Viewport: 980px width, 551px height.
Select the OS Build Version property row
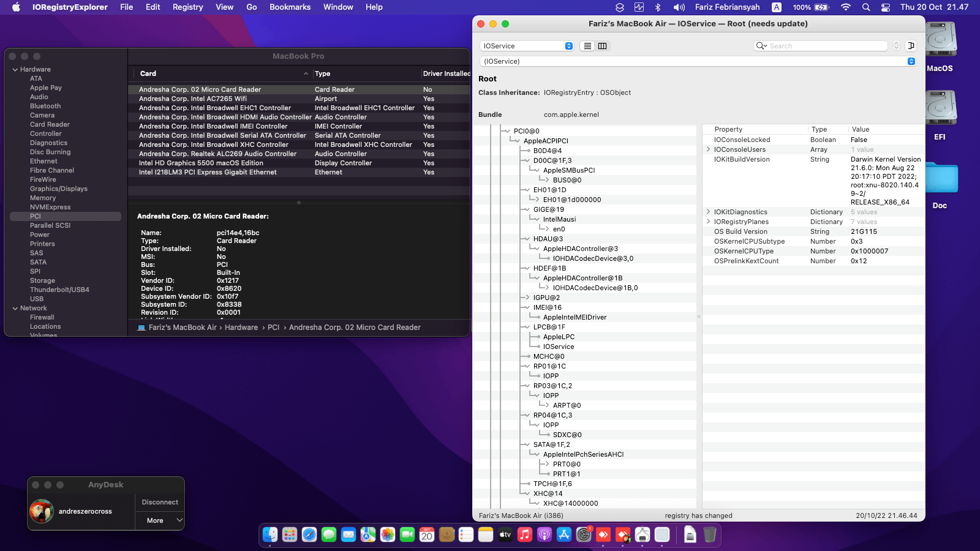point(813,231)
